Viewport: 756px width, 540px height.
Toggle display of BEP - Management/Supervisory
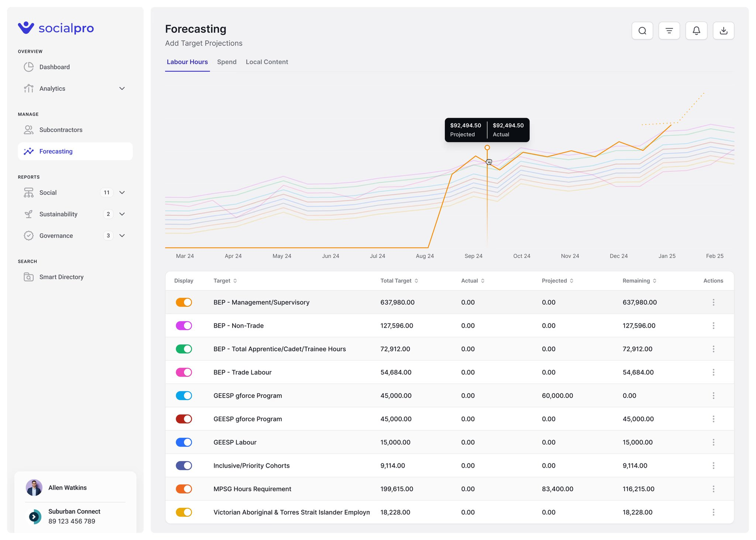[184, 302]
